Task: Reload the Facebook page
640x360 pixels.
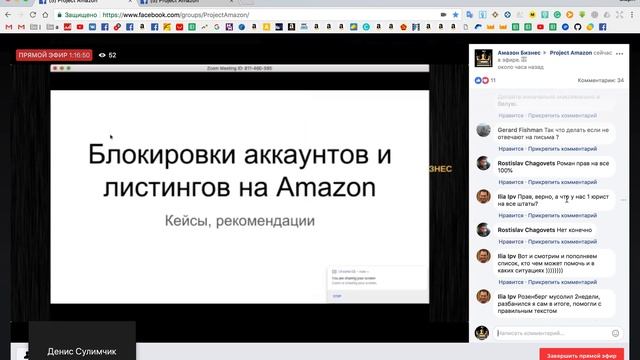Action: pyautogui.click(x=33, y=15)
